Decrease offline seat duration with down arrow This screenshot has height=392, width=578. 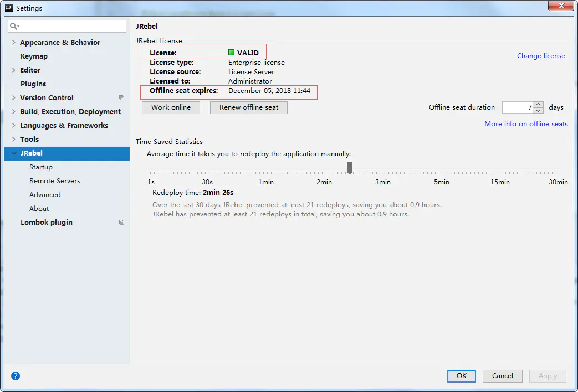(538, 110)
